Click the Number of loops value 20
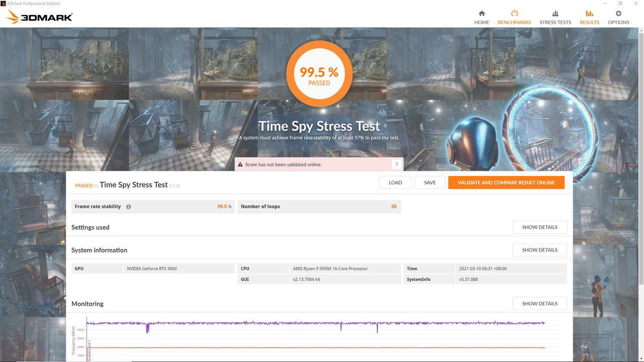 tap(393, 207)
